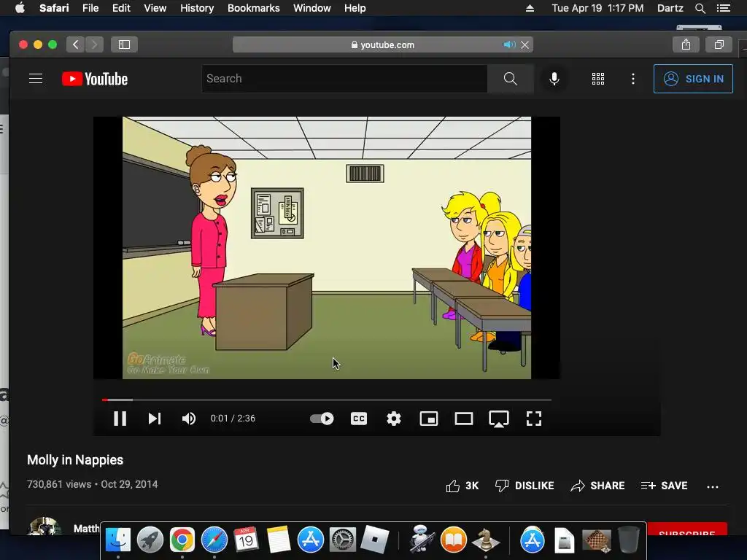The width and height of the screenshot is (747, 560).
Task: Click the SHARE button
Action: (x=597, y=486)
